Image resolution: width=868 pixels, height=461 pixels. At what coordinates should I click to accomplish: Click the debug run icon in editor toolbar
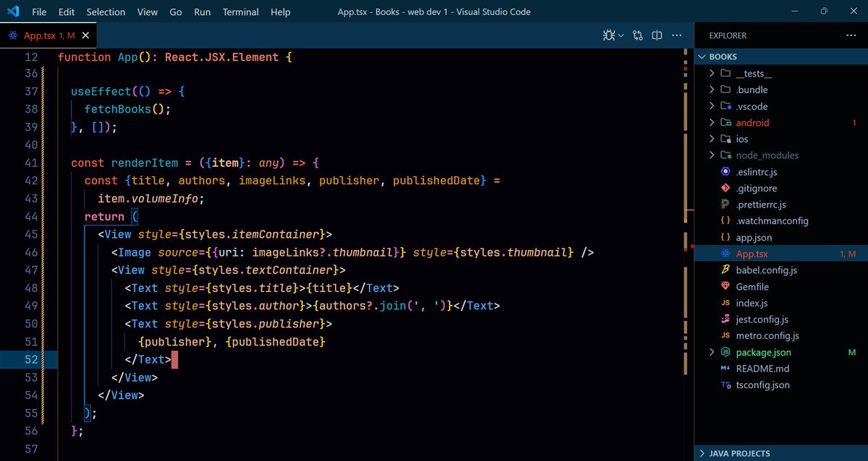610,35
